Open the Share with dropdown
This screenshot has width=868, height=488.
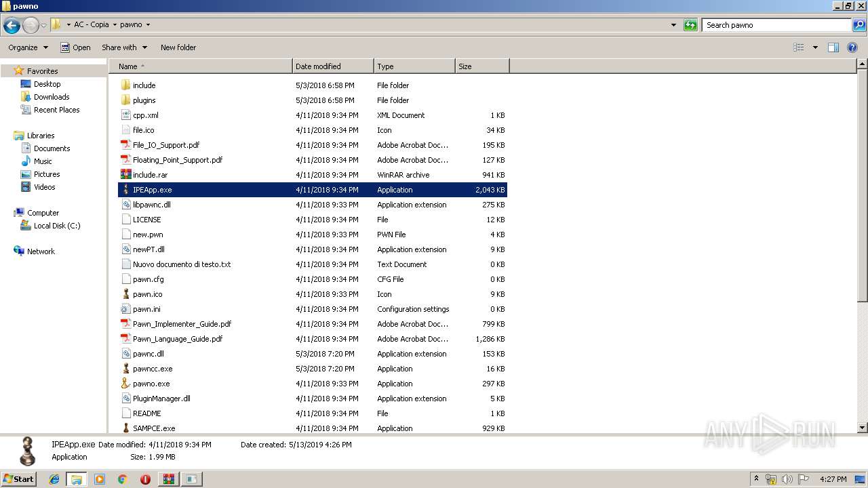click(124, 47)
